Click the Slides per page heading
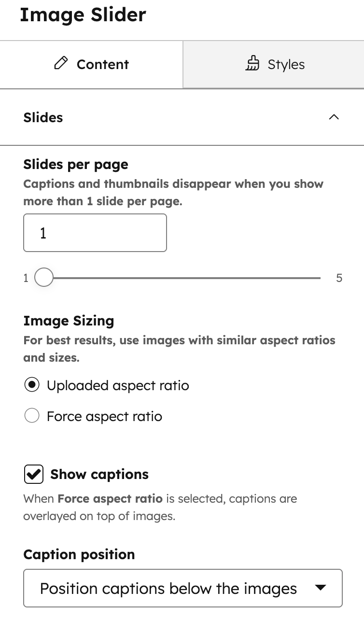 75,164
